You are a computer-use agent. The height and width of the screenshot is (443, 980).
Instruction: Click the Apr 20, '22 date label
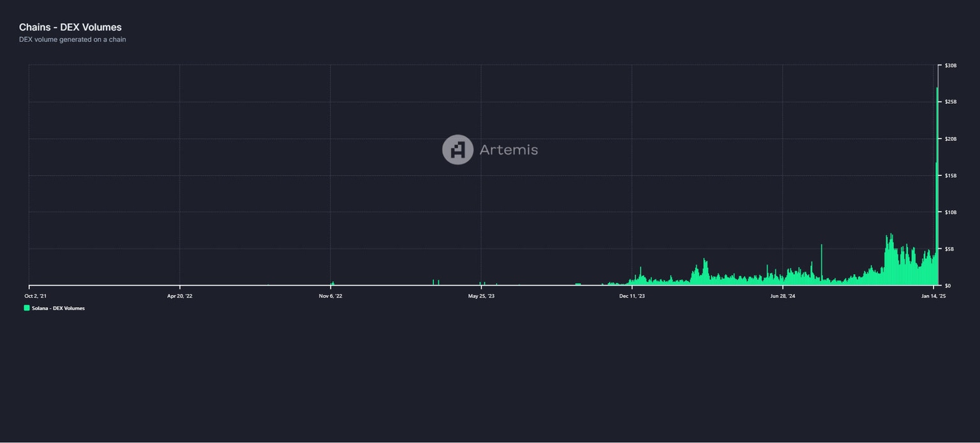tap(181, 296)
